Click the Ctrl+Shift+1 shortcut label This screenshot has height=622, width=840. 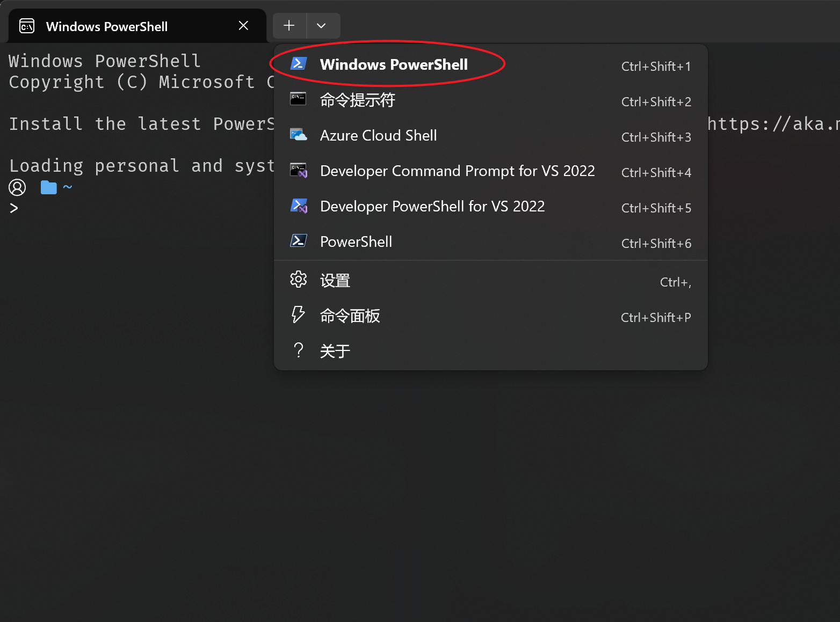coord(656,67)
